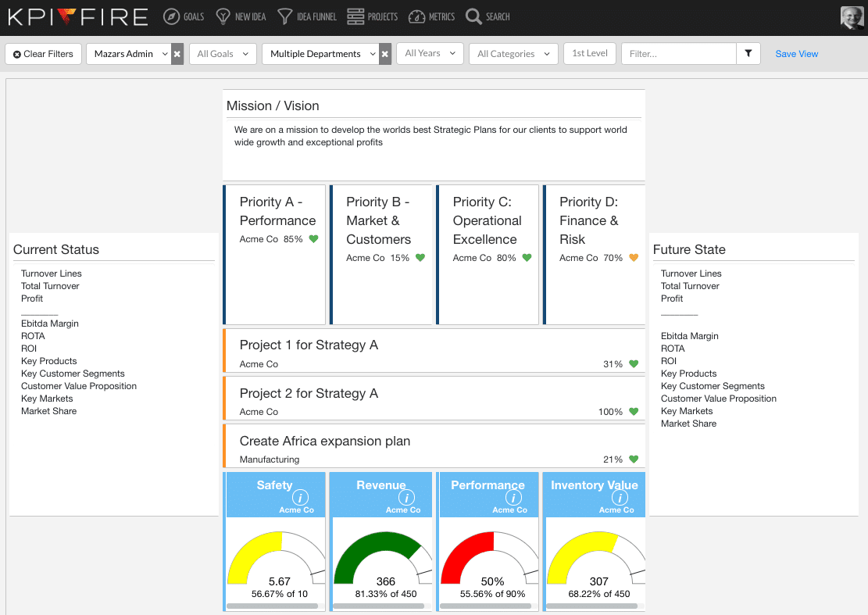
Task: Open Project 1 for Strategy A
Action: point(434,351)
